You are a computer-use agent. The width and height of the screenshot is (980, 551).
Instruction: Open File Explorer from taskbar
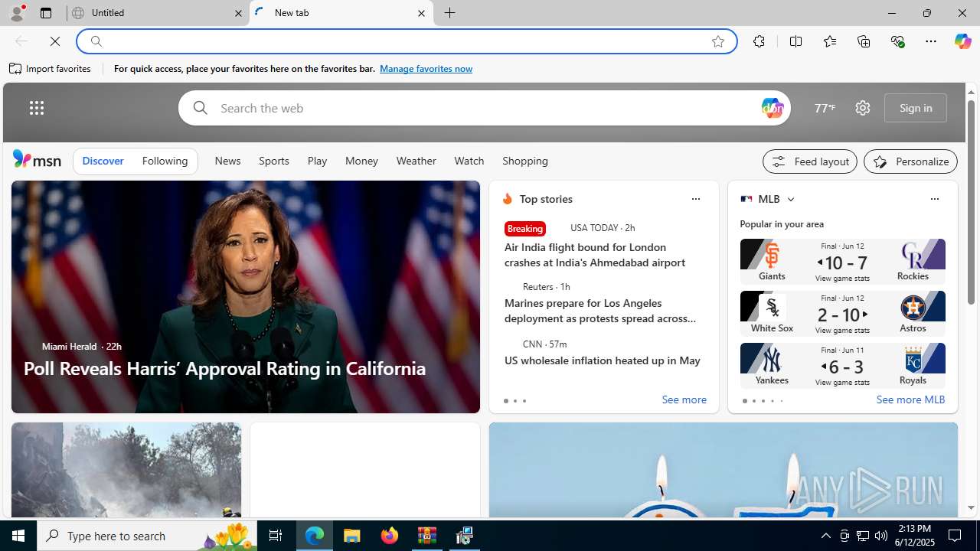click(352, 536)
